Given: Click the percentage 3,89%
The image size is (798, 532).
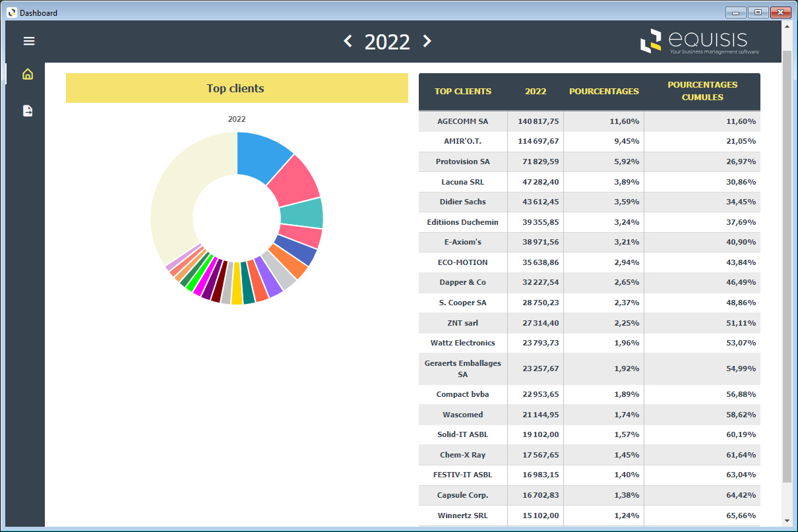Looking at the screenshot, I should point(626,182).
